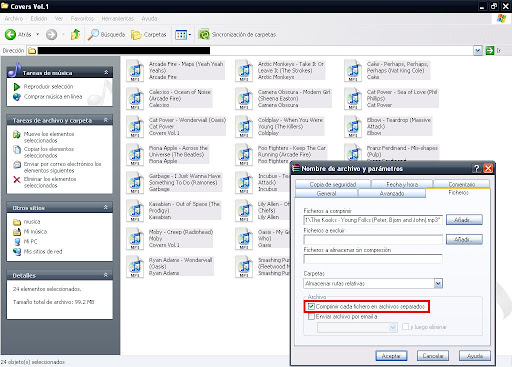
Task: Open the Favoritos menu
Action: (82, 19)
